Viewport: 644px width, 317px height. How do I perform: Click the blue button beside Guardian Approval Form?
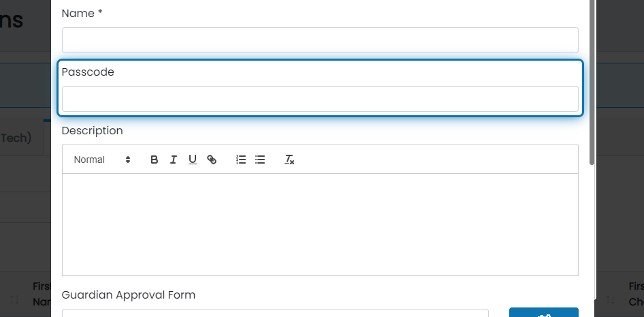tap(544, 312)
